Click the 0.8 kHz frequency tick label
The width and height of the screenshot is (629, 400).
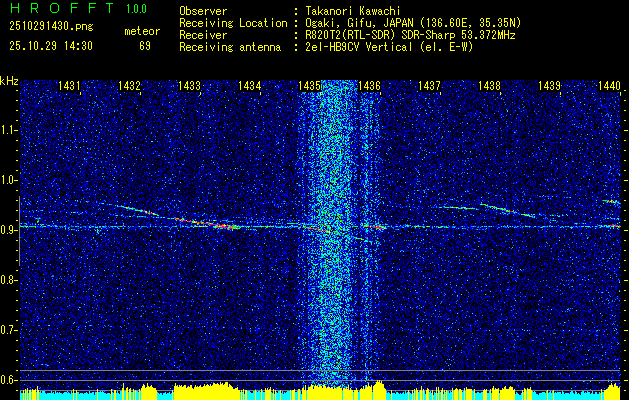pos(8,280)
